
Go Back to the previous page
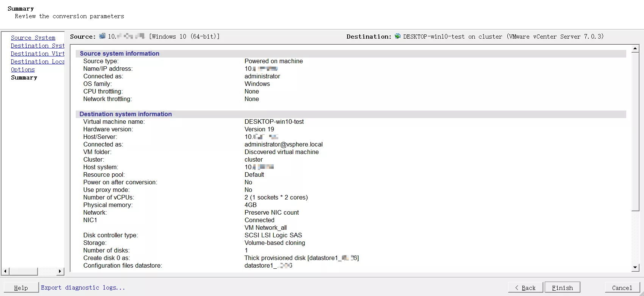525,288
